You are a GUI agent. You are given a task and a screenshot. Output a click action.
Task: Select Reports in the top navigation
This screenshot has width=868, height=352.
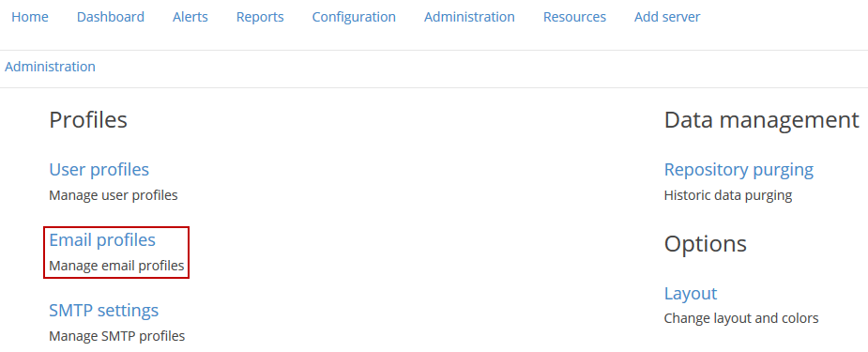[x=260, y=17]
